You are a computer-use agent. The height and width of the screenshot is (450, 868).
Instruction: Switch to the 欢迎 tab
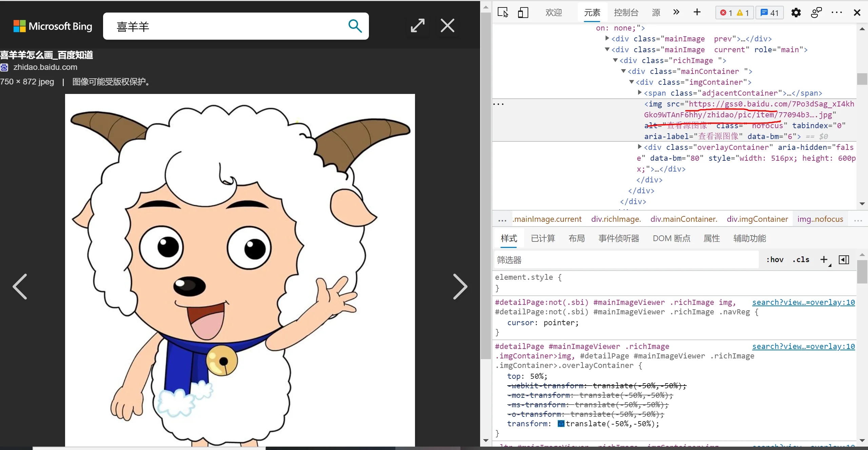pos(554,13)
